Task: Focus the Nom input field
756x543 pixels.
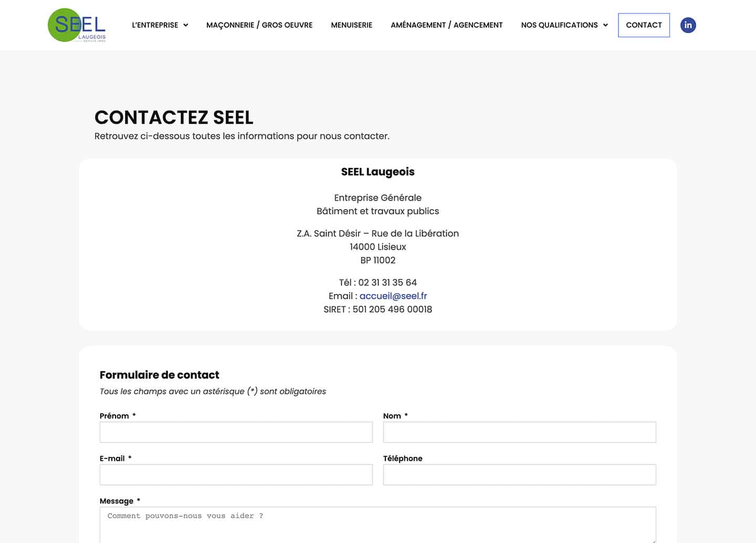Action: [x=520, y=432]
